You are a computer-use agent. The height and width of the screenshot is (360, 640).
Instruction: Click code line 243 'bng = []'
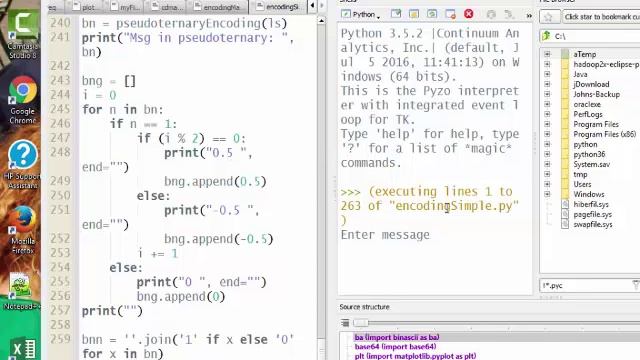(109, 80)
